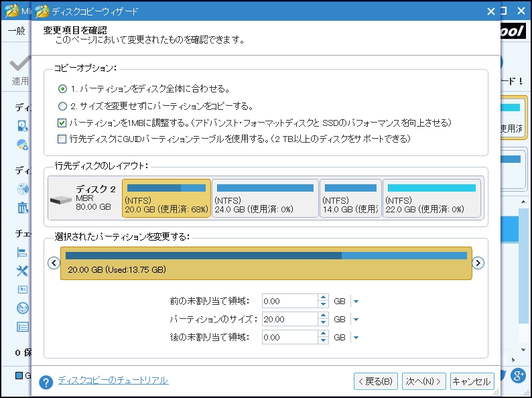The width and height of the screenshot is (532, 398).
Task: Click scroll down arrow in main window
Action: [x=524, y=350]
